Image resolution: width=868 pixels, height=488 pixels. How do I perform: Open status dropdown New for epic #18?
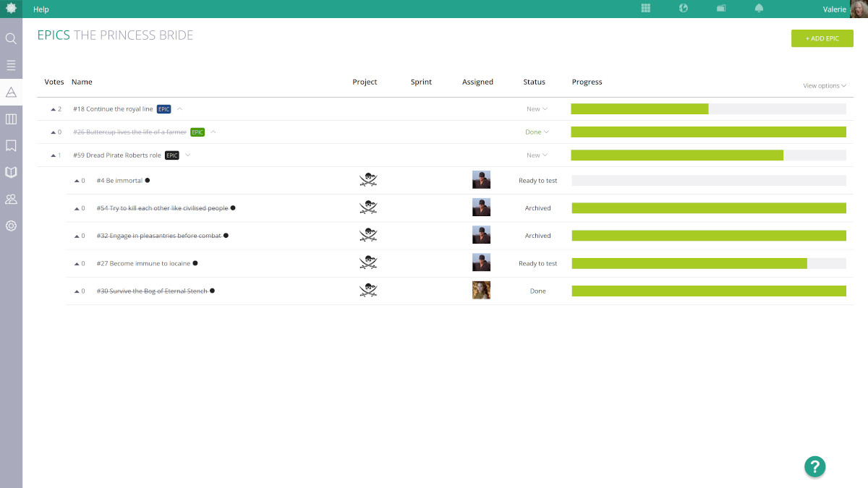[x=537, y=109]
